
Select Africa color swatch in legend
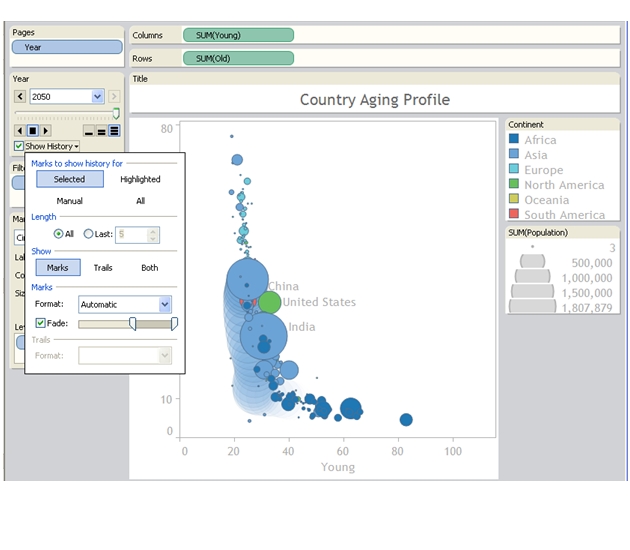pyautogui.click(x=513, y=139)
